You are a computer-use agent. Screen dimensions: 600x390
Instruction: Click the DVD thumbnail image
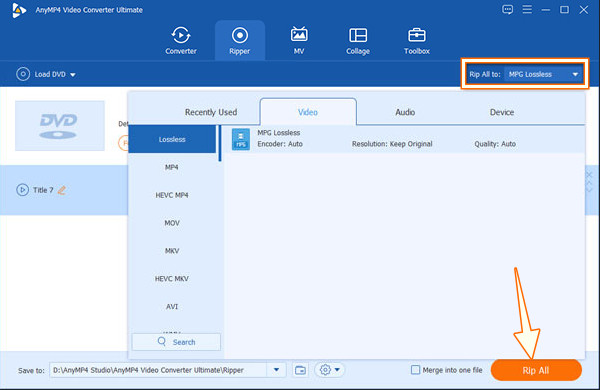(60, 126)
